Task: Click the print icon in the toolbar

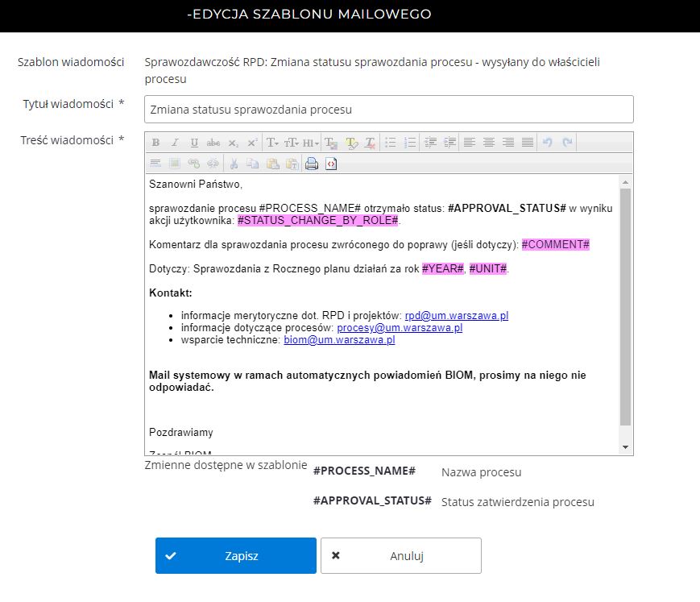Action: coord(312,164)
